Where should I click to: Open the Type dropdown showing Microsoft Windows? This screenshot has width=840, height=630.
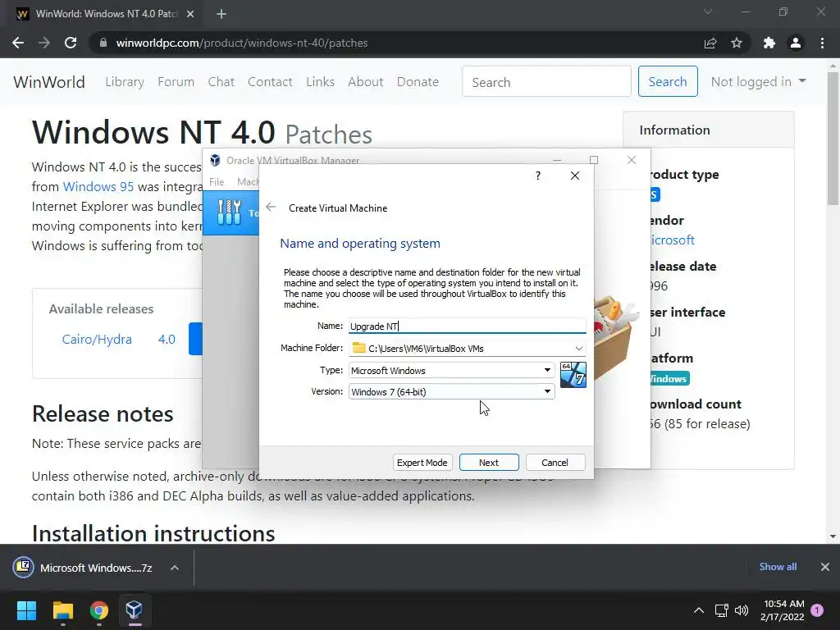(x=452, y=370)
